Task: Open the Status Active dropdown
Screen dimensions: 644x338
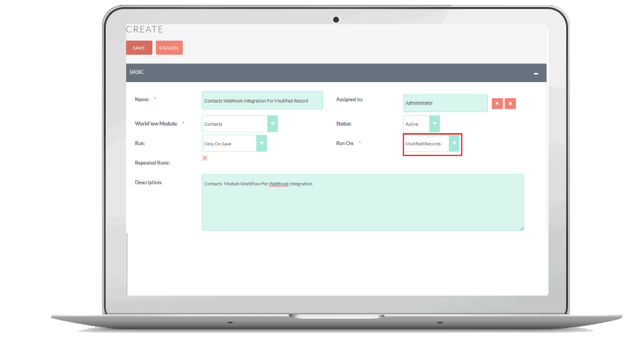Action: click(x=421, y=124)
